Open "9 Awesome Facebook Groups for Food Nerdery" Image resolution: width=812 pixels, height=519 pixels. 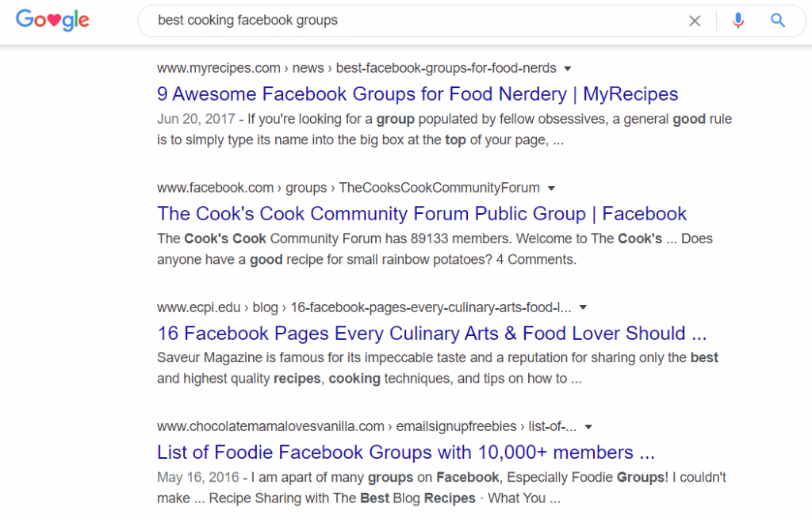pos(417,93)
